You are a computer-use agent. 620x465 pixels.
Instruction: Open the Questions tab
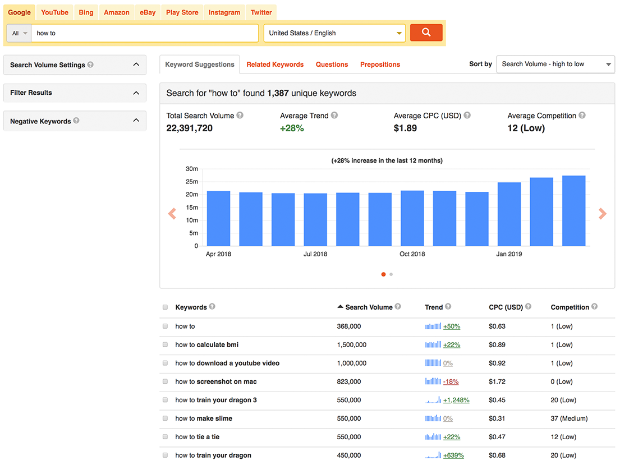pos(332,64)
